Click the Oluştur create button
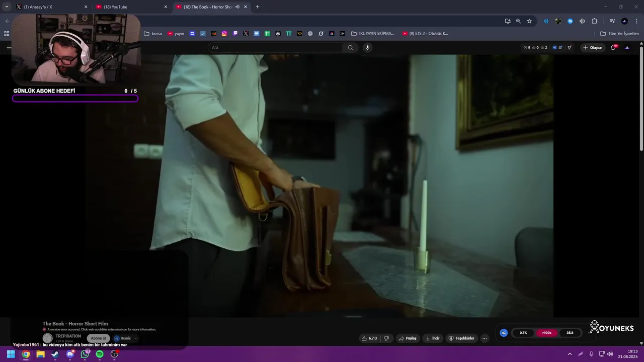The height and width of the screenshot is (362, 644). (593, 47)
